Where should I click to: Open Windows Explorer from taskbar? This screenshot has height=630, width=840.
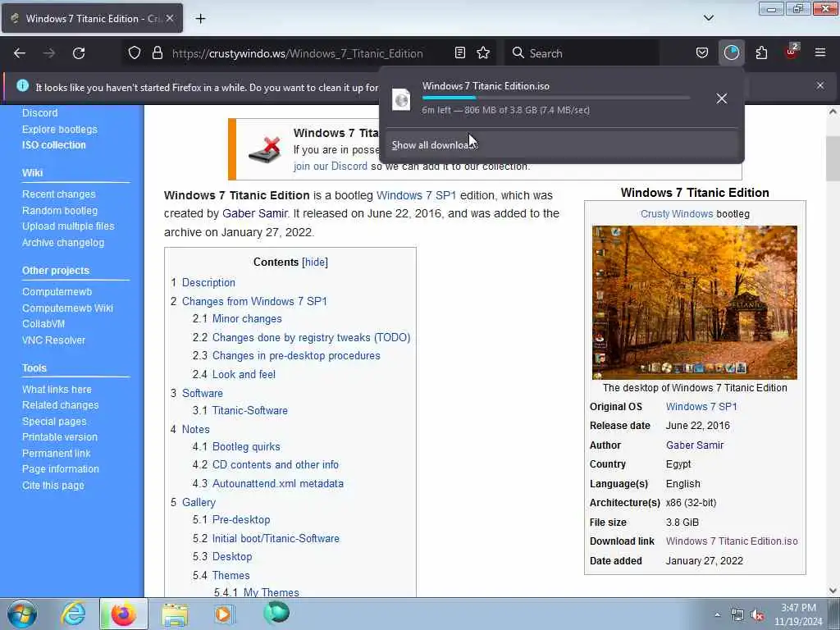[175, 614]
